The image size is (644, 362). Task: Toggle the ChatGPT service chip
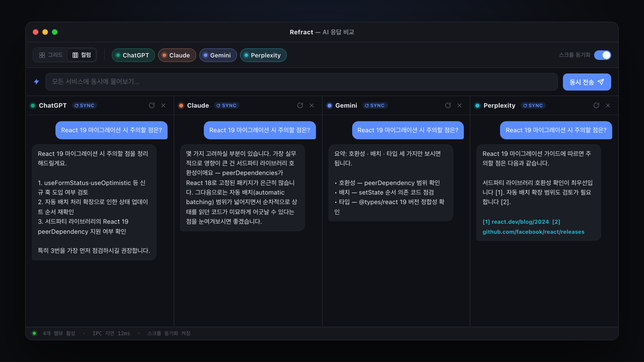tap(133, 55)
